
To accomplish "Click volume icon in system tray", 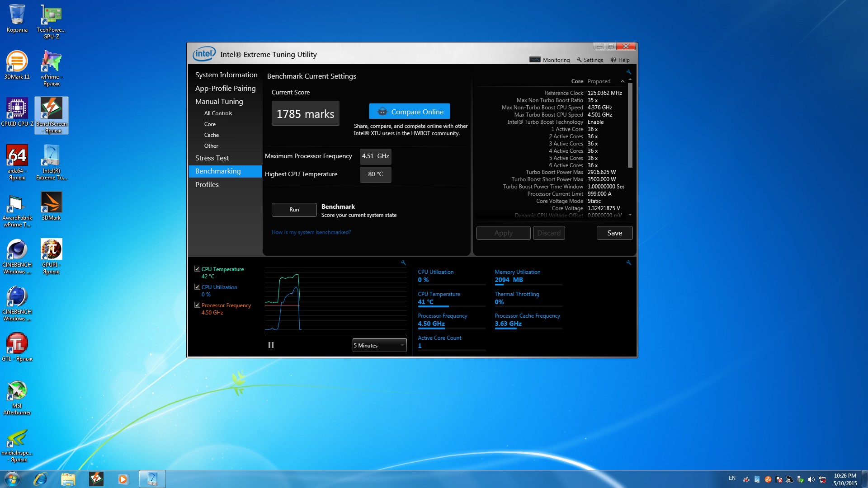I will point(811,479).
